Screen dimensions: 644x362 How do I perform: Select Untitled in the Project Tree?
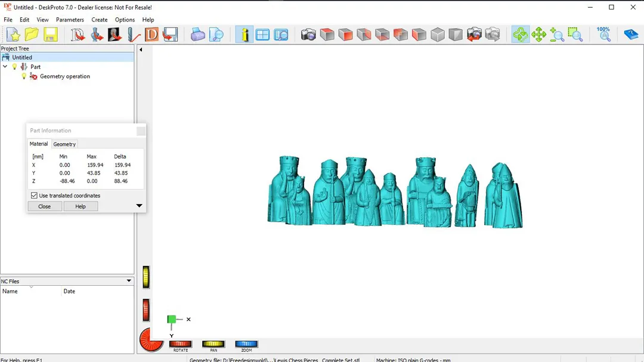click(x=22, y=57)
